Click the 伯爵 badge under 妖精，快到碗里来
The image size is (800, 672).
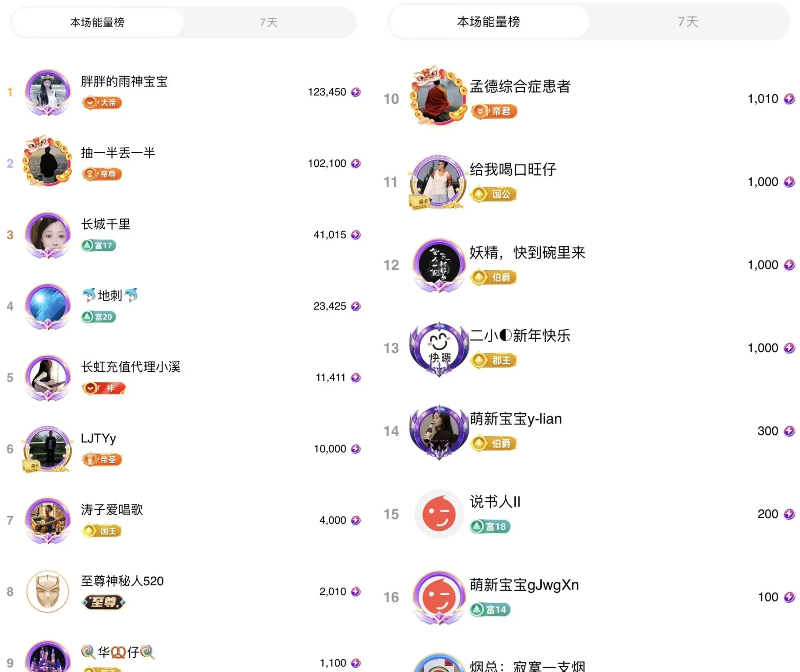click(x=493, y=277)
